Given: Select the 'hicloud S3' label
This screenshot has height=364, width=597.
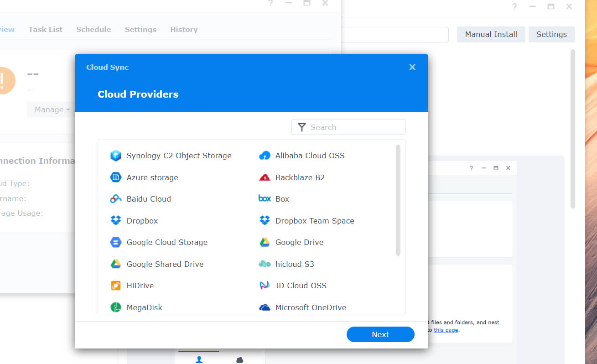Looking at the screenshot, I should pos(295,264).
